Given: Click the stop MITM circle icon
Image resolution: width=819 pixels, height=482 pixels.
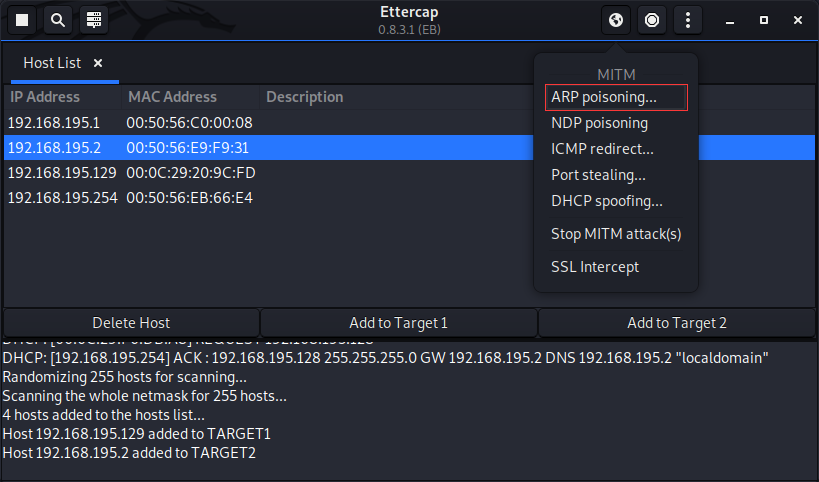Looking at the screenshot, I should coord(652,20).
